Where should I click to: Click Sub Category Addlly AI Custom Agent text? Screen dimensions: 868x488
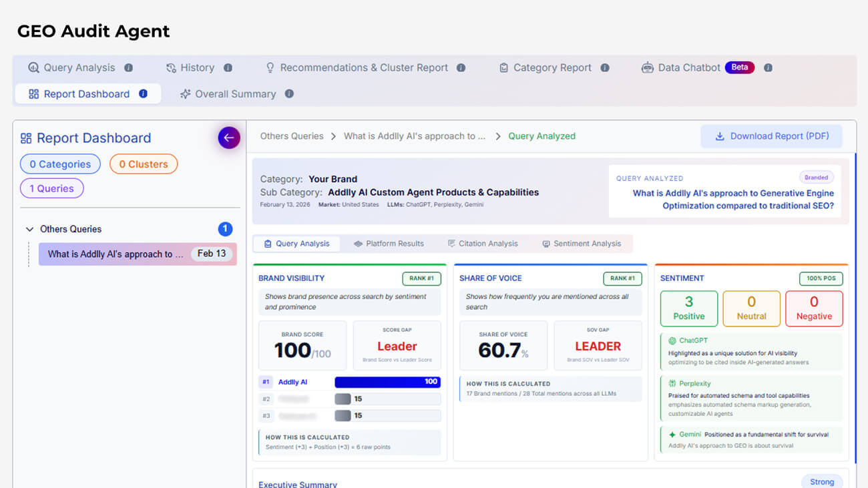pyautogui.click(x=399, y=192)
